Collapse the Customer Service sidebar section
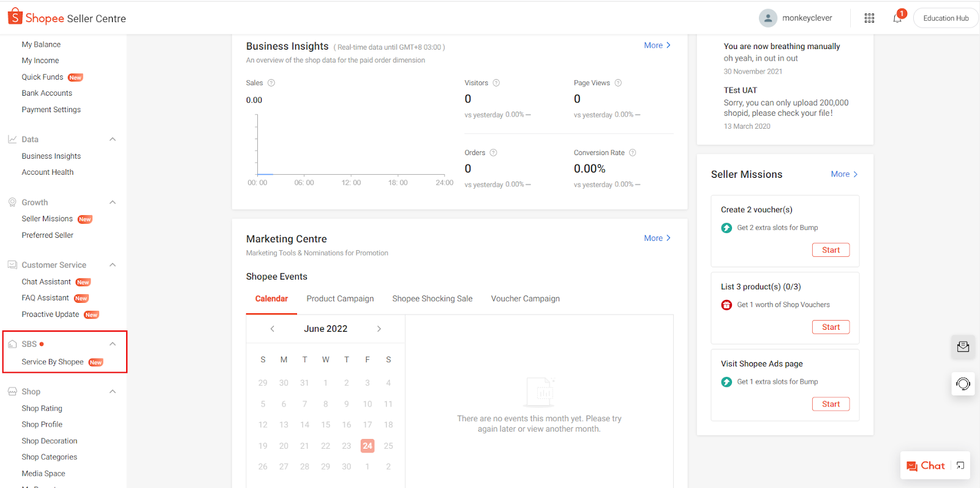980x488 pixels. click(x=113, y=265)
